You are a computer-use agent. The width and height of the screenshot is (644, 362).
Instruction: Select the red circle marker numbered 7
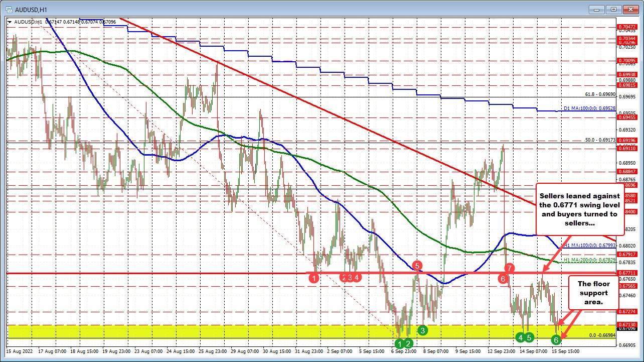(x=509, y=268)
